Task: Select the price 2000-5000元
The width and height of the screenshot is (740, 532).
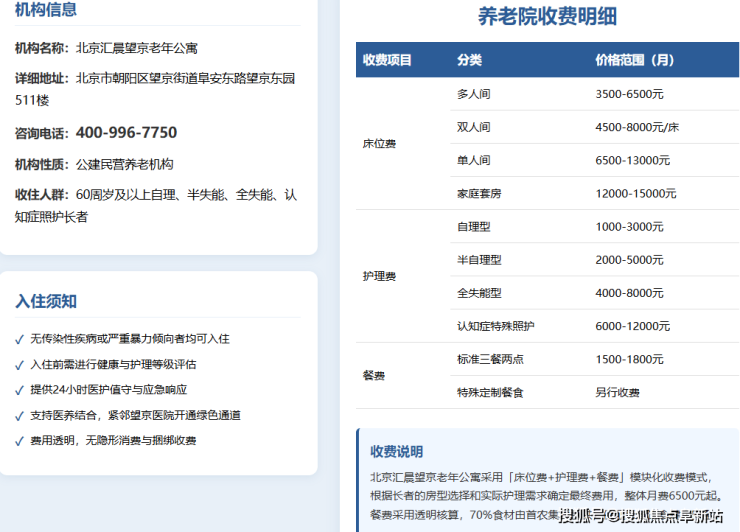Action: (x=629, y=260)
